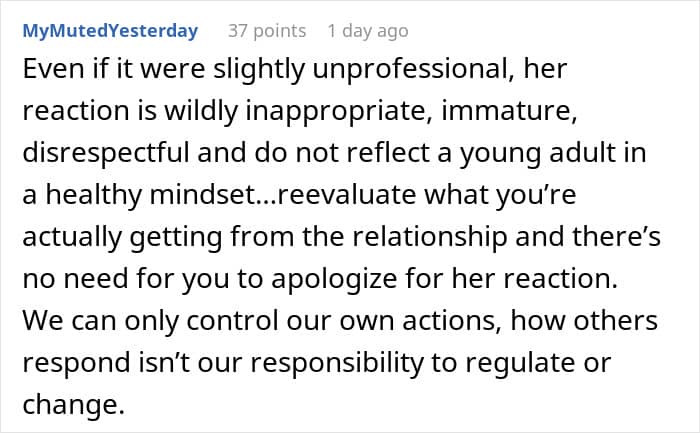This screenshot has height=433, width=700.
Task: Click the word responsibility in the comment
Action: (x=337, y=363)
